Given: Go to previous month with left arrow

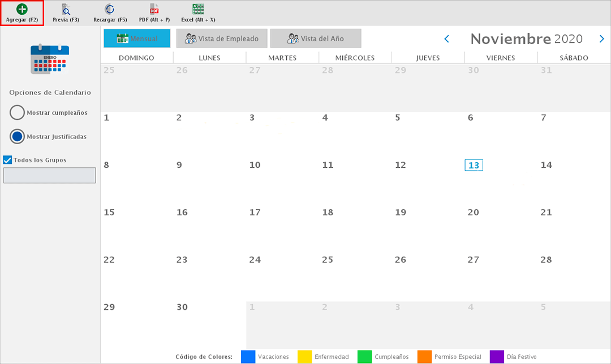Looking at the screenshot, I should [446, 39].
